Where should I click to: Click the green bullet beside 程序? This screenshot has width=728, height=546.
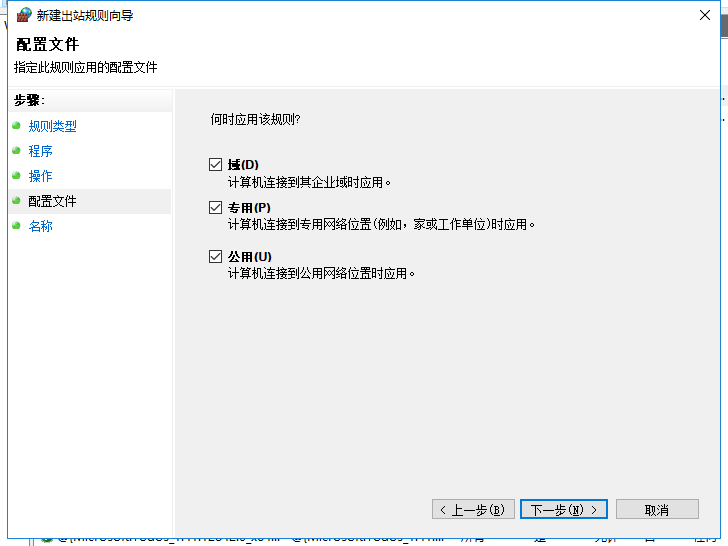point(16,151)
